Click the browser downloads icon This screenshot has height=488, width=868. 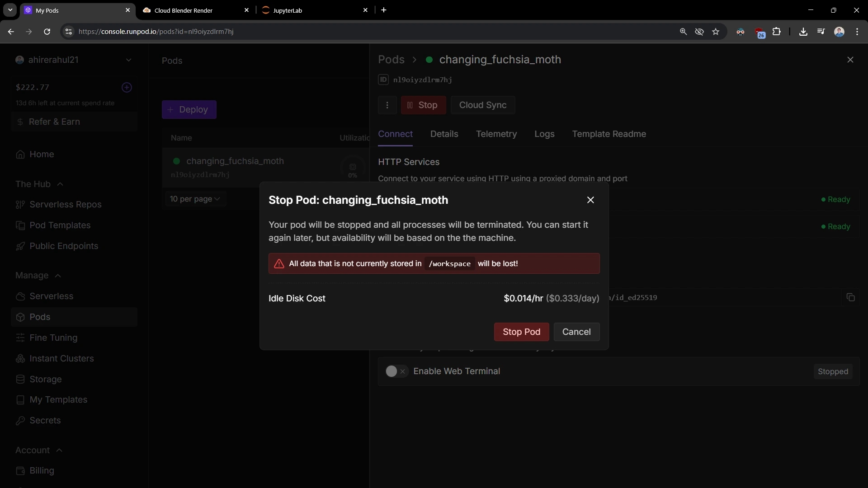(803, 31)
